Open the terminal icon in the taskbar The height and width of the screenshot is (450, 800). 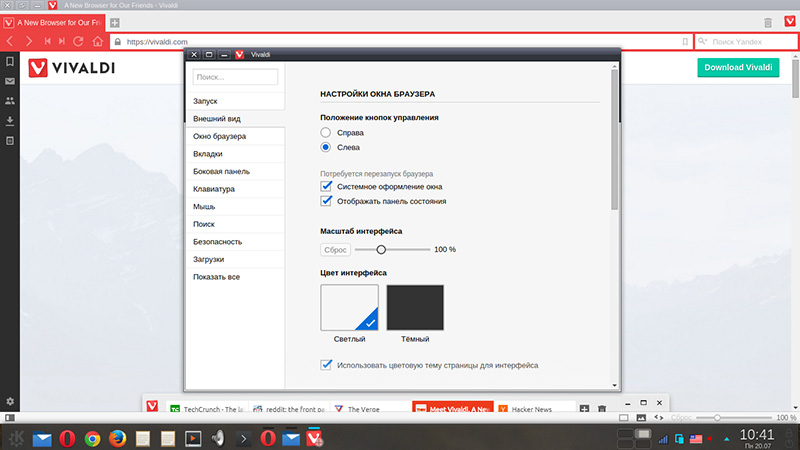click(243, 438)
